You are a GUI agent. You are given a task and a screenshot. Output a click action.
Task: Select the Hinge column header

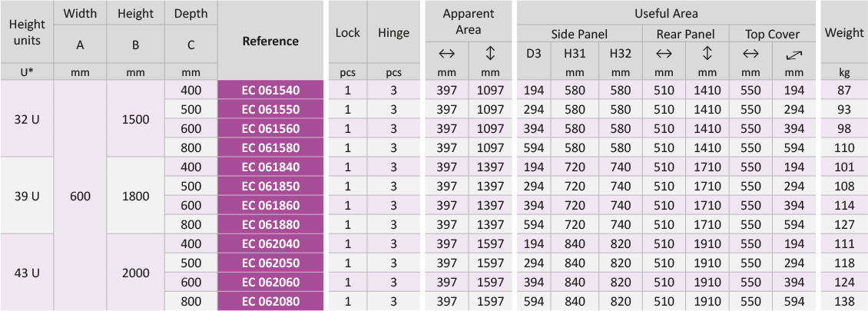click(393, 33)
